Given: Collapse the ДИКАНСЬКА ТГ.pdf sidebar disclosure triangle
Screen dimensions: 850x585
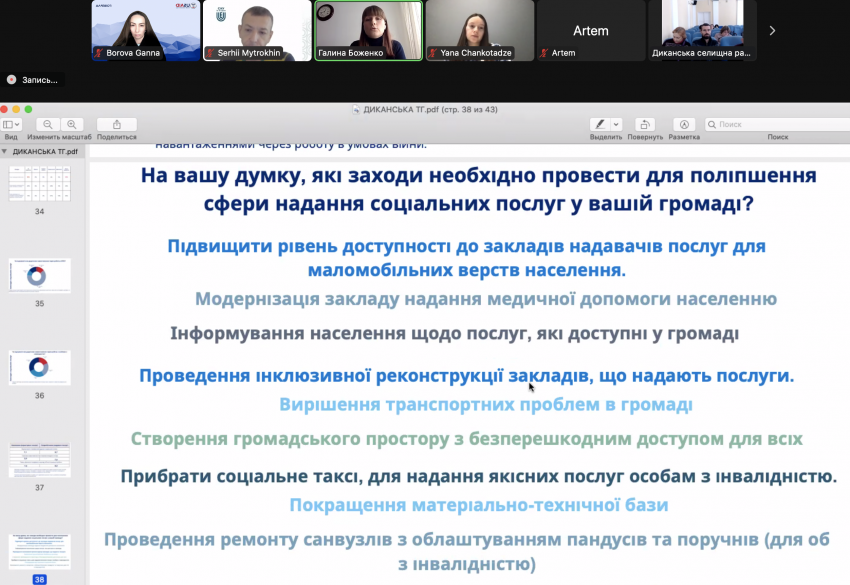Looking at the screenshot, I should point(4,151).
